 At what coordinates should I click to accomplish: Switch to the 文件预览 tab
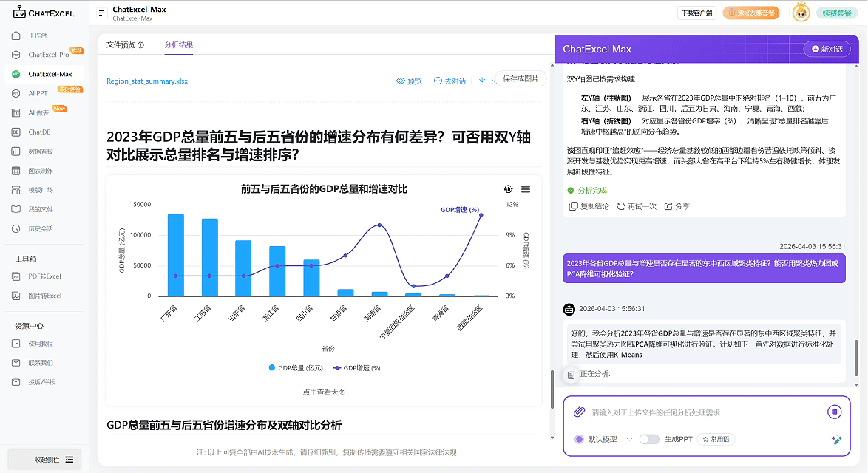tap(121, 45)
